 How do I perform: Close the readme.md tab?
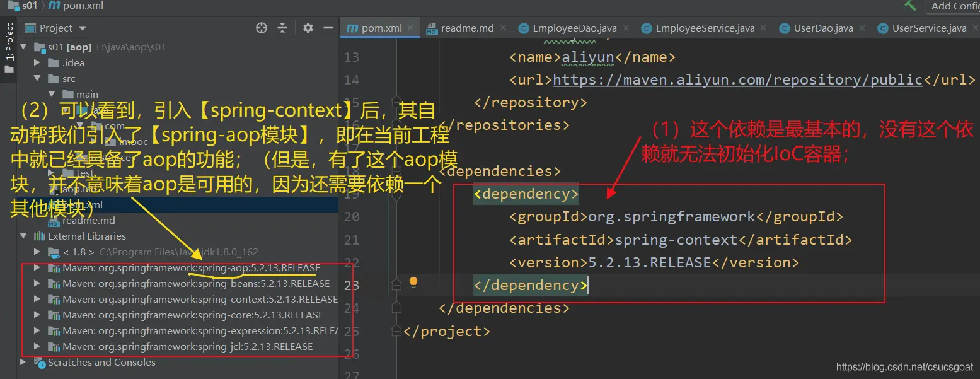[x=503, y=28]
